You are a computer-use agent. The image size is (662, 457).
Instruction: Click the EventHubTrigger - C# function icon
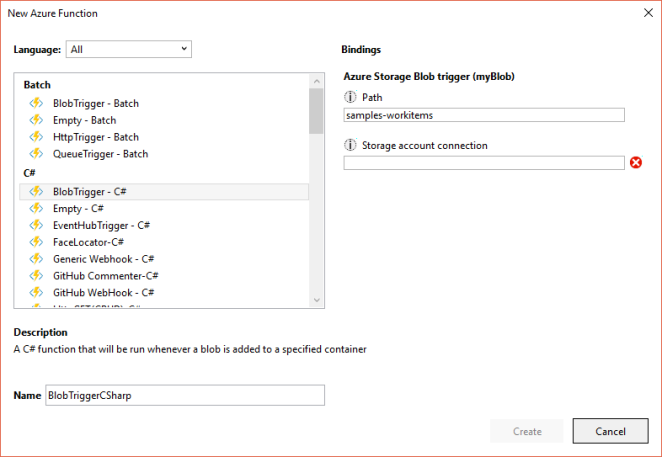[x=36, y=225]
